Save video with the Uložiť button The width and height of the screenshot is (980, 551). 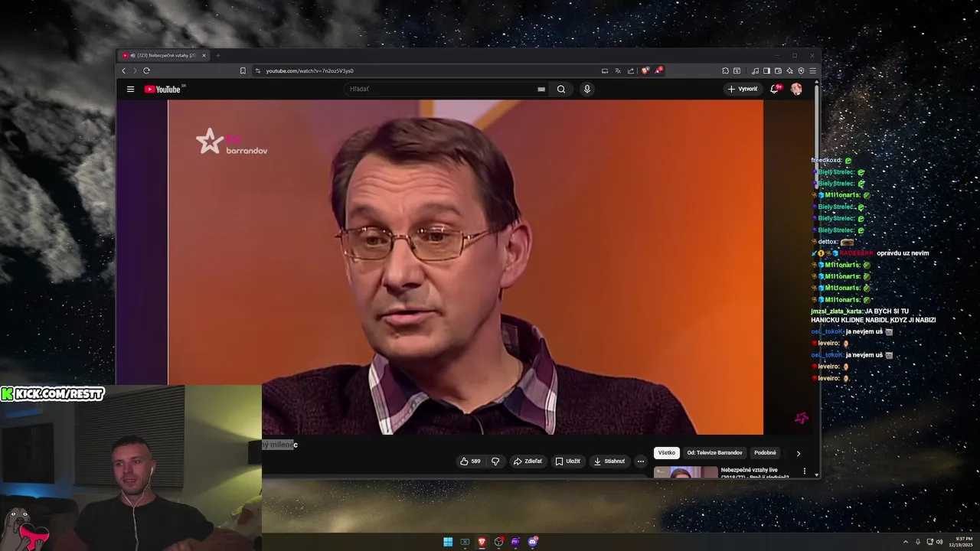click(x=568, y=461)
